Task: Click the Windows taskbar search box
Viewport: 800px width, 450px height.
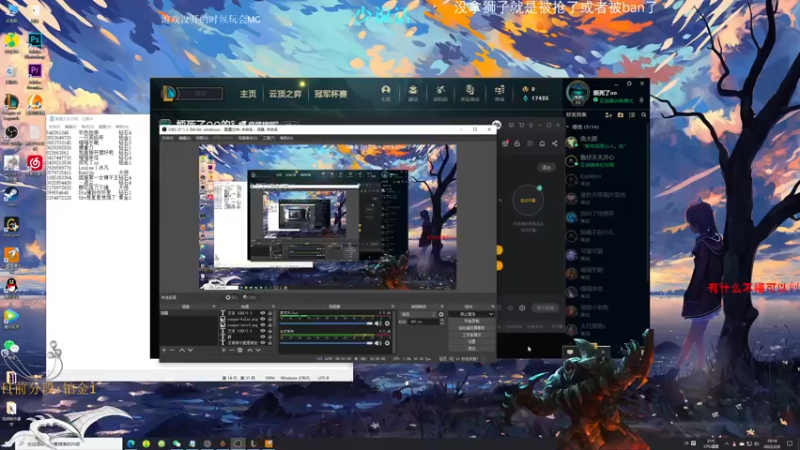Action: [69, 444]
